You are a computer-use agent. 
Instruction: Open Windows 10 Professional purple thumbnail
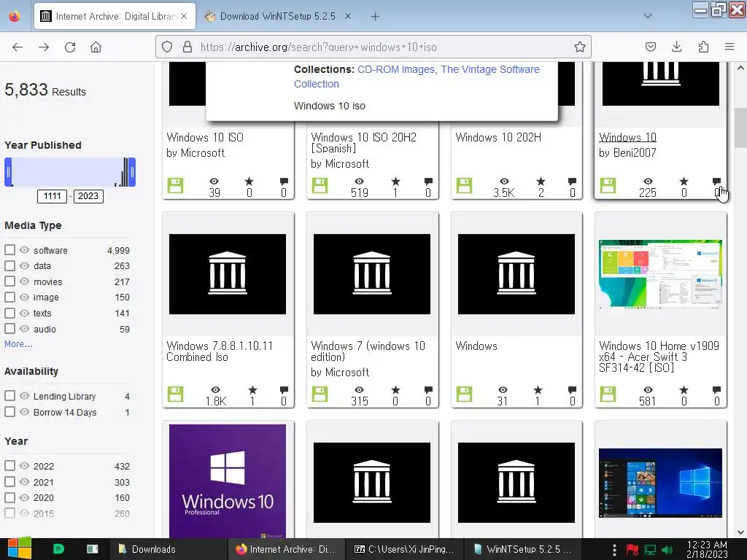point(228,481)
